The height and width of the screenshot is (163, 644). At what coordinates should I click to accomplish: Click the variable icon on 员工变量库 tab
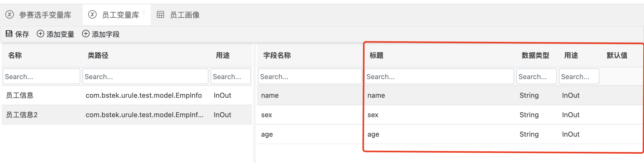tap(92, 14)
